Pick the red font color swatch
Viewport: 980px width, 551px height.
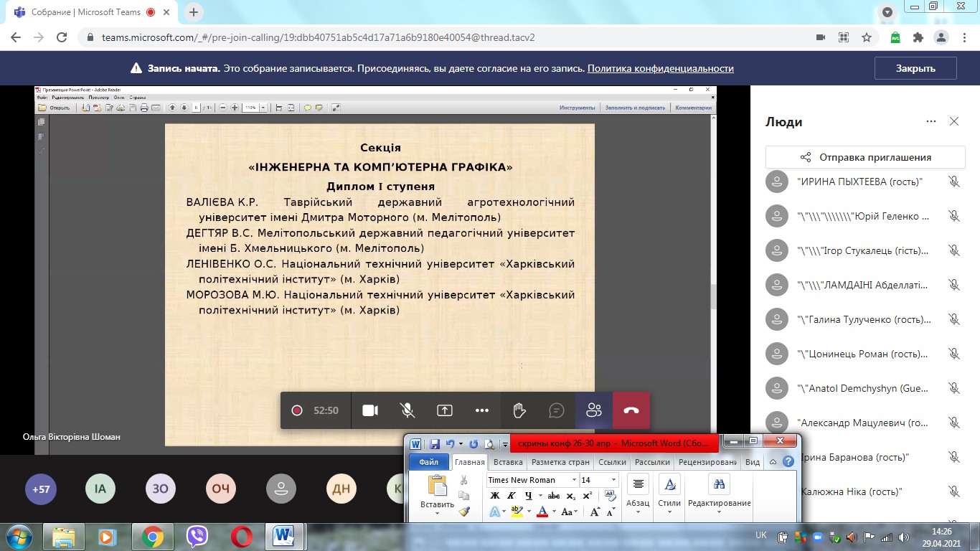[x=542, y=512]
